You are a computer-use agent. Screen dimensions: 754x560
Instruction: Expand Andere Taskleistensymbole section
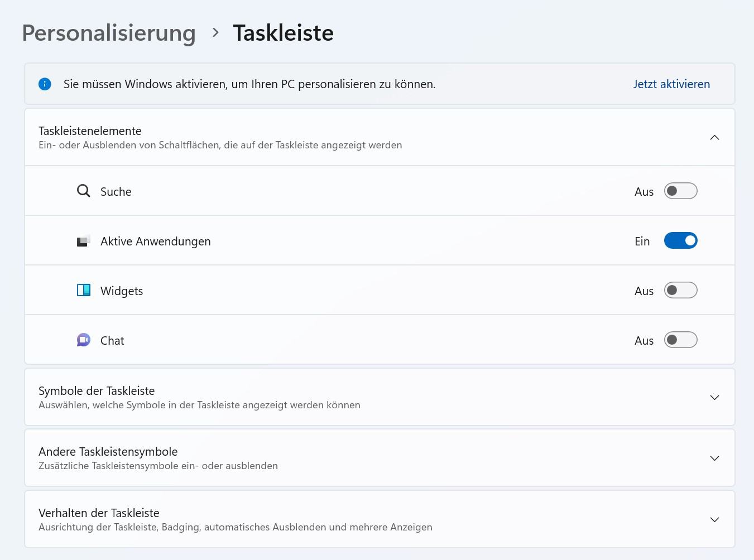pyautogui.click(x=714, y=458)
